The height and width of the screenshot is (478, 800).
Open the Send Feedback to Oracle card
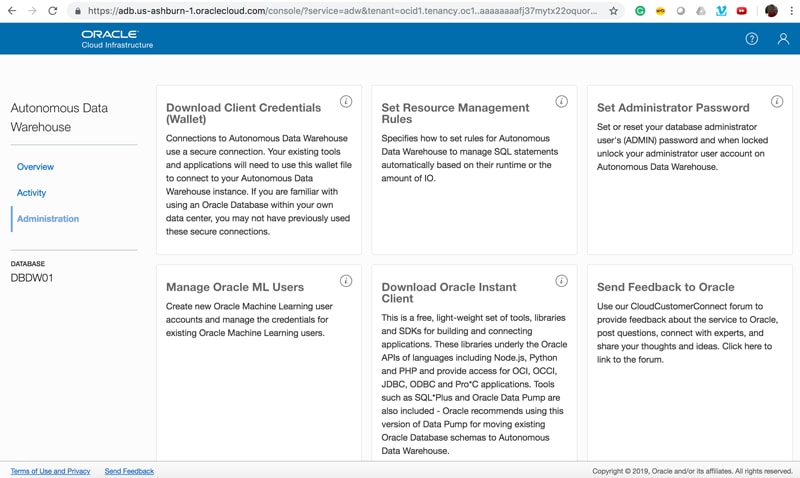(689, 332)
